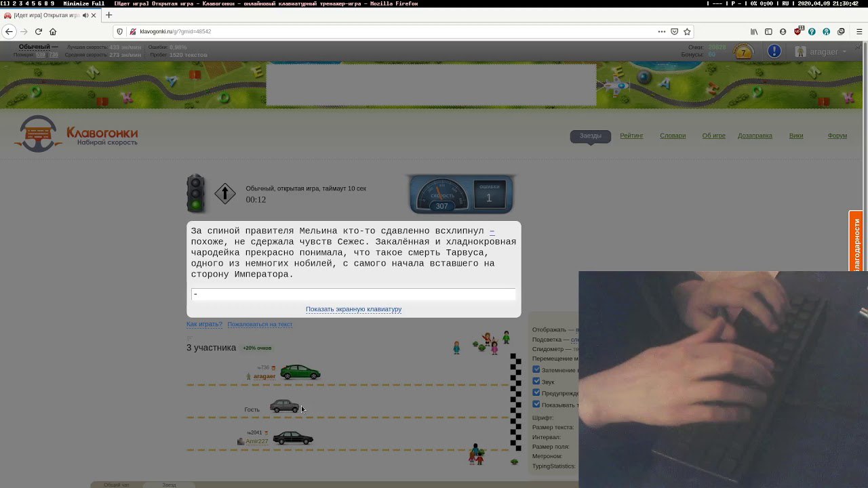The height and width of the screenshot is (488, 868).
Task: Open Amir227's profile name in race
Action: [256, 441]
